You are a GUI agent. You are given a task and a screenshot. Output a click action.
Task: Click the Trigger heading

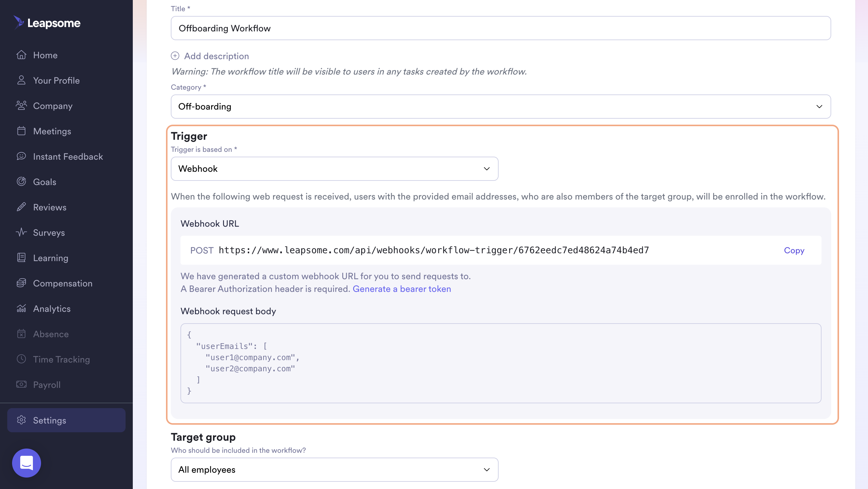(x=189, y=136)
